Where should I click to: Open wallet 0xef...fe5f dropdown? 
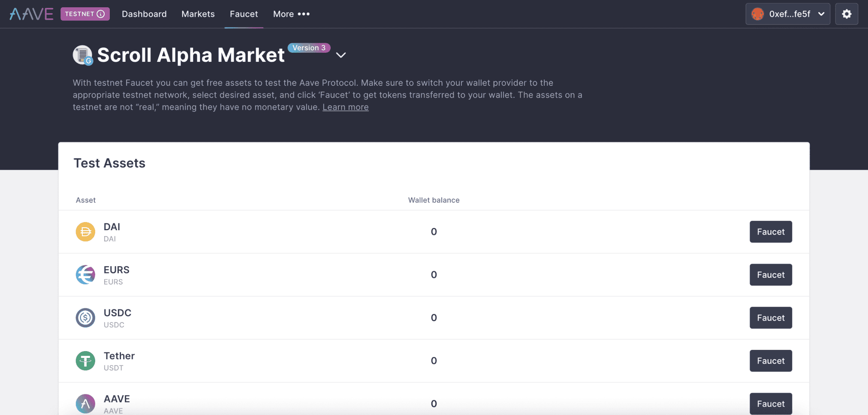tap(788, 14)
